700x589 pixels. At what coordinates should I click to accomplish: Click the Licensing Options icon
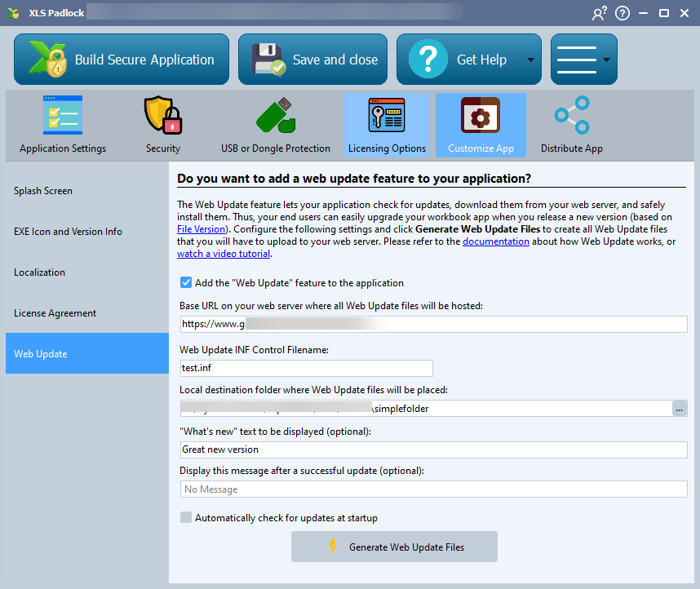coord(387,116)
